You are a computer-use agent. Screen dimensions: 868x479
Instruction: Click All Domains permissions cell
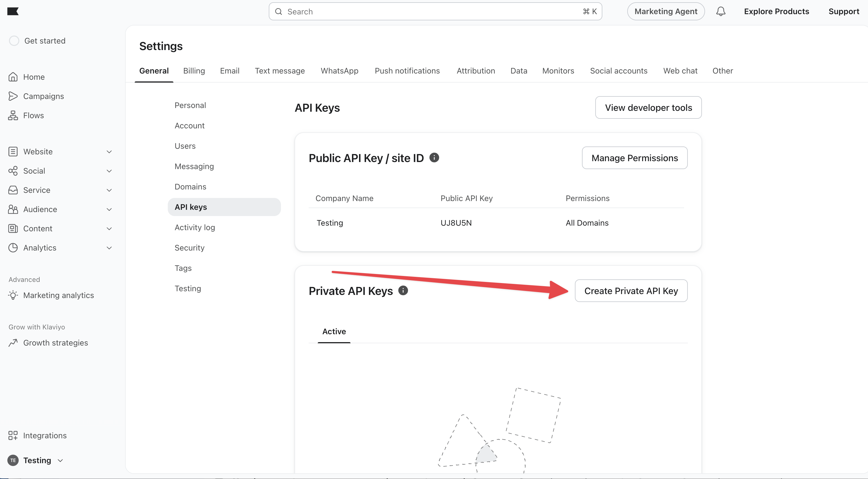point(587,223)
